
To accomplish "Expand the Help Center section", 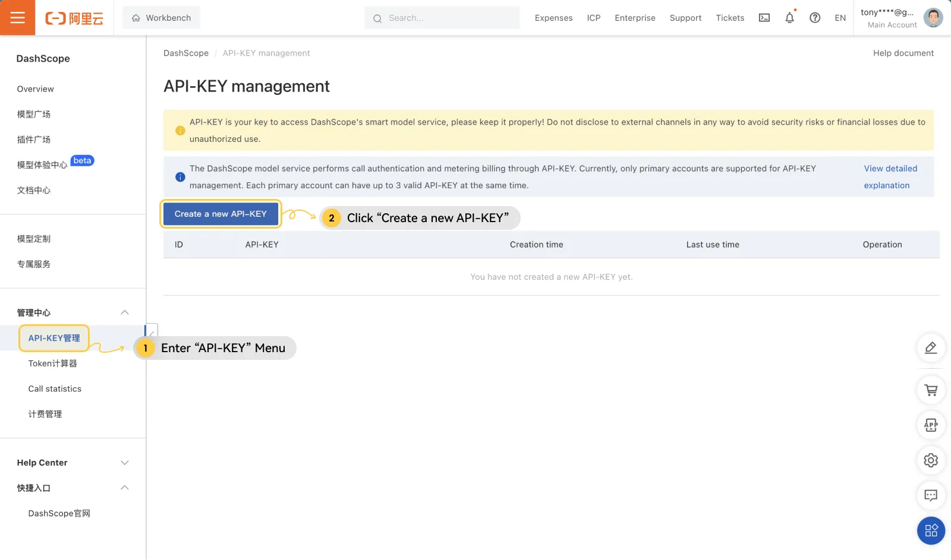I will [x=125, y=463].
